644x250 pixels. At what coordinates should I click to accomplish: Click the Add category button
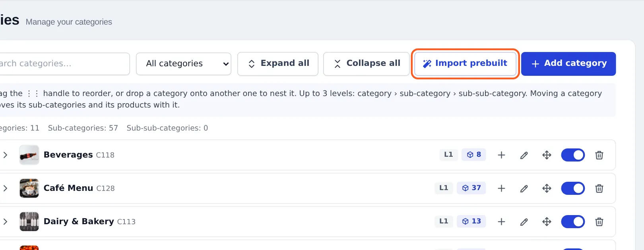[x=568, y=64]
